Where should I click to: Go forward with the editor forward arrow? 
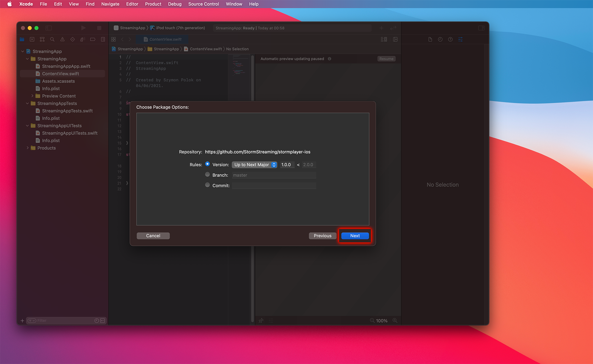(130, 39)
